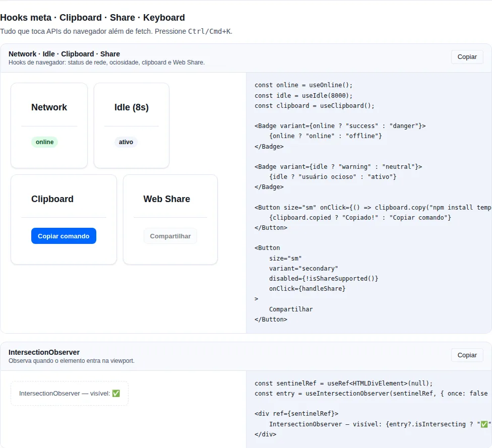The height and width of the screenshot is (448, 492).
Task: Click the code line with clipboard.copied ? "Copiado!"
Action: tap(360, 217)
